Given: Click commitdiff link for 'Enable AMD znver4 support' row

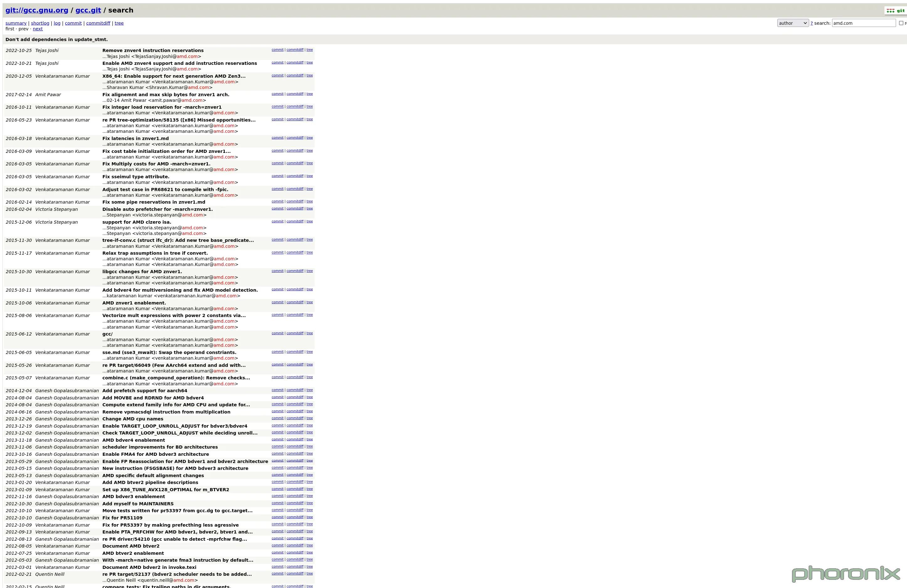Looking at the screenshot, I should pyautogui.click(x=295, y=63).
